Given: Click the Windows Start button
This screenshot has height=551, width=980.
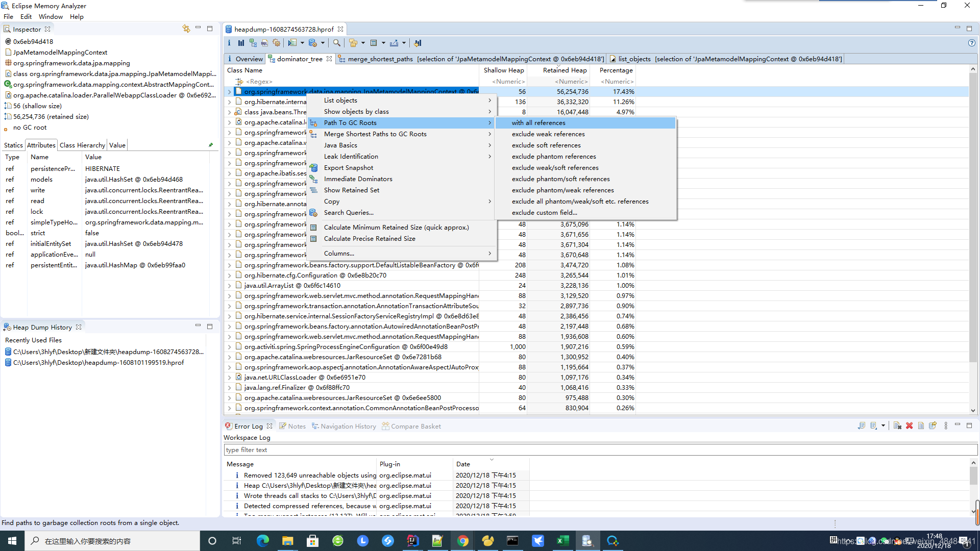Looking at the screenshot, I should 12,541.
